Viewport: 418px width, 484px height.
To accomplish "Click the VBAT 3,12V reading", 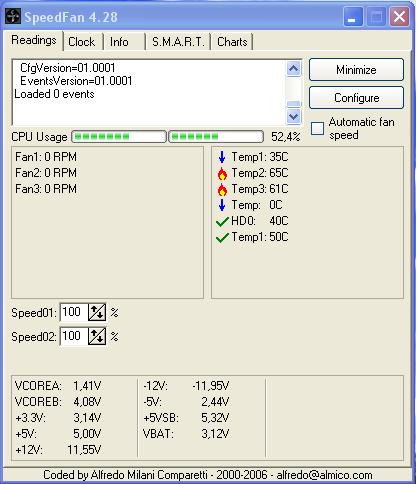I will point(186,434).
